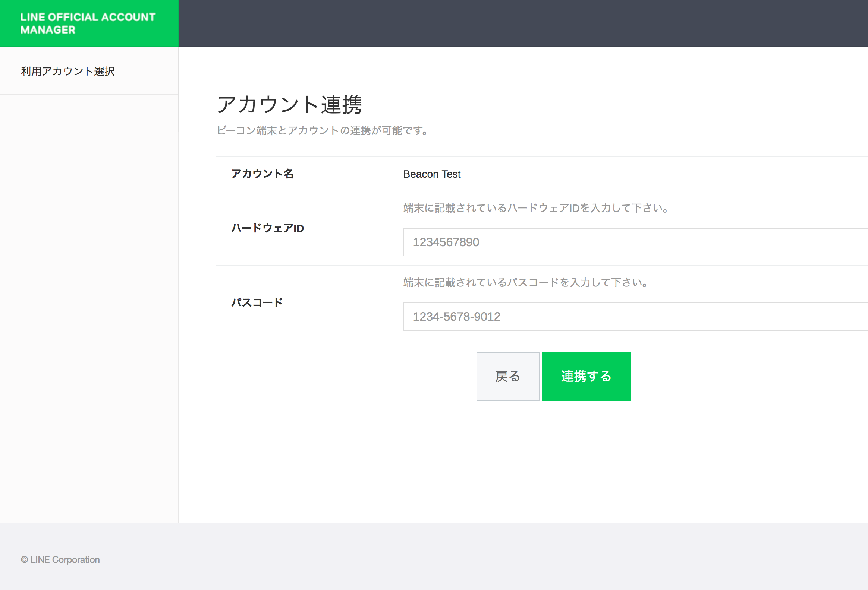Viewport: 868px width, 590px height.
Task: Click the ハードウェアID field label
Action: (x=267, y=228)
